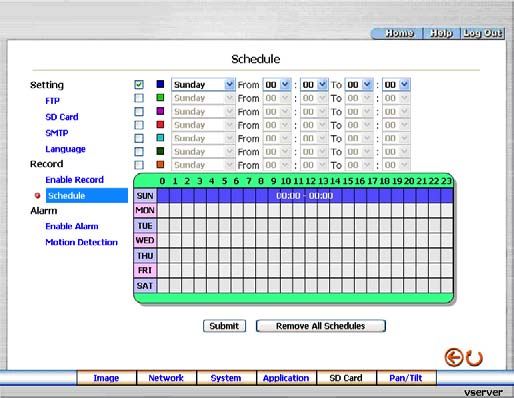Image resolution: width=514 pixels, height=398 pixels.
Task: Open first row From minute dropdown
Action: pyautogui.click(x=314, y=85)
